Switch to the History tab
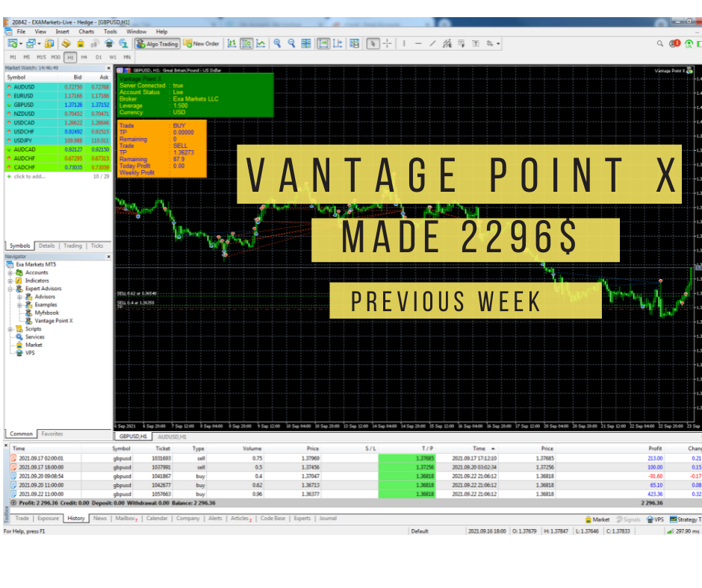The height and width of the screenshot is (588, 702). tap(75, 519)
